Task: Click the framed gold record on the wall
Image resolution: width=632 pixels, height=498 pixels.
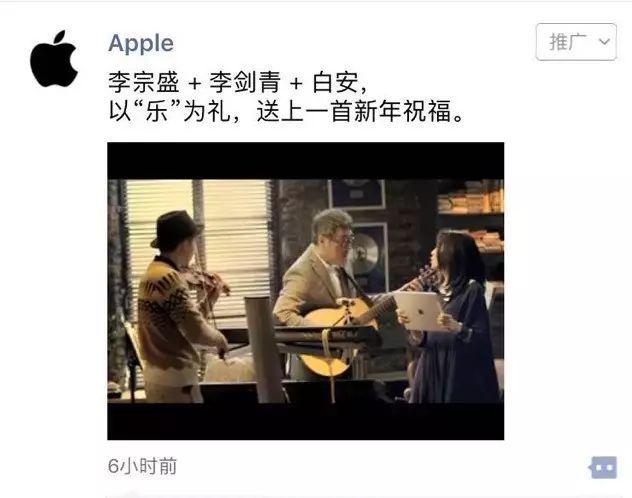Action: click(x=369, y=256)
